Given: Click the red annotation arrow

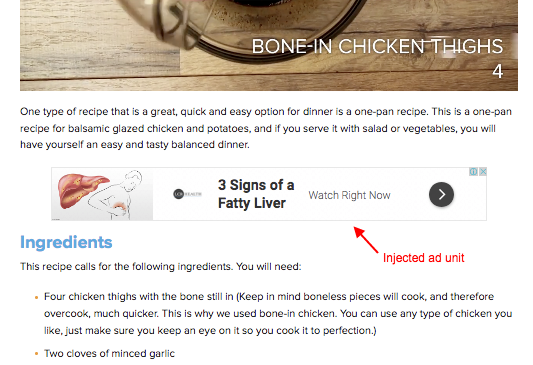Looking at the screenshot, I should coord(366,240).
